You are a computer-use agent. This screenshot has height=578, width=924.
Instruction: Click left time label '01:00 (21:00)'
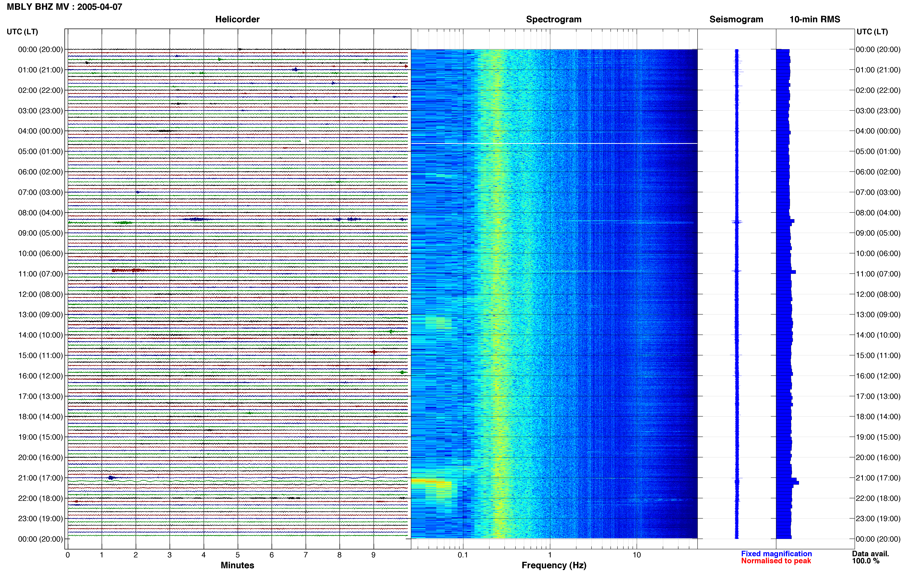click(41, 70)
